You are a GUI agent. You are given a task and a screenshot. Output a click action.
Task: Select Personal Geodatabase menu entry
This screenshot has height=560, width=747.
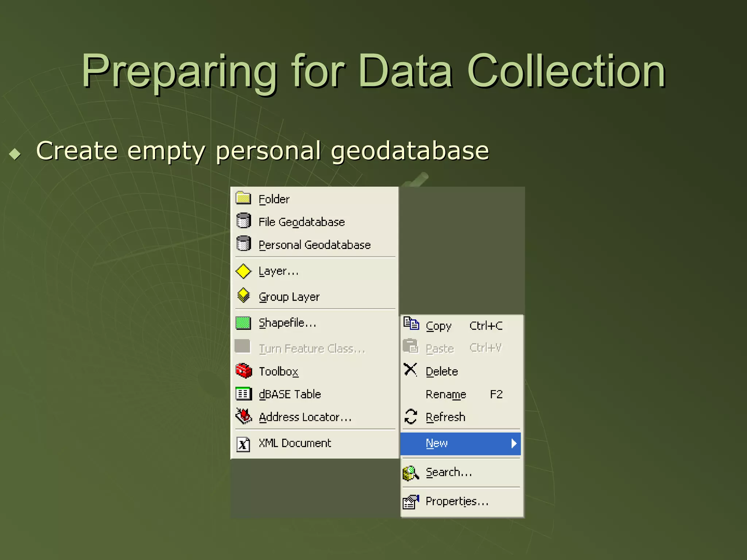tap(315, 244)
